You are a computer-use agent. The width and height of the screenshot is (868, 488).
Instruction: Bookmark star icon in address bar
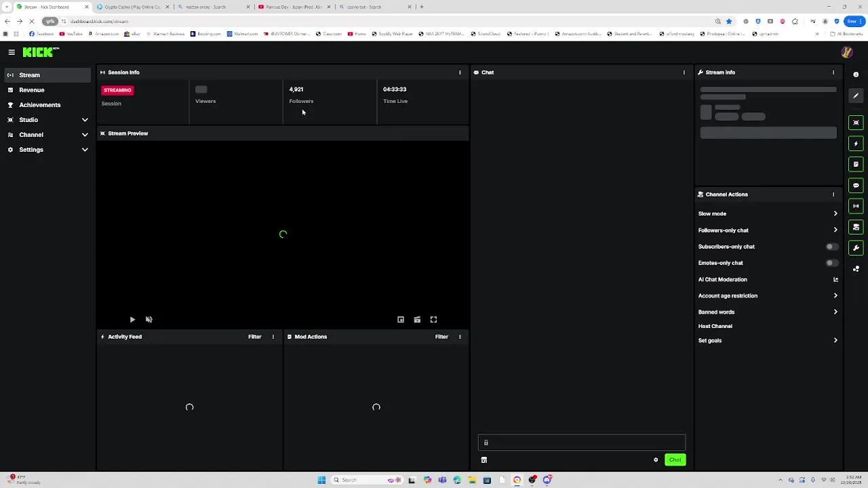click(x=729, y=22)
